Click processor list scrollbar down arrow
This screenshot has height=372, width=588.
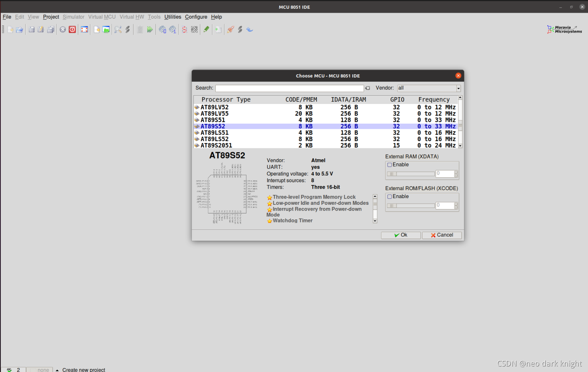pos(460,146)
